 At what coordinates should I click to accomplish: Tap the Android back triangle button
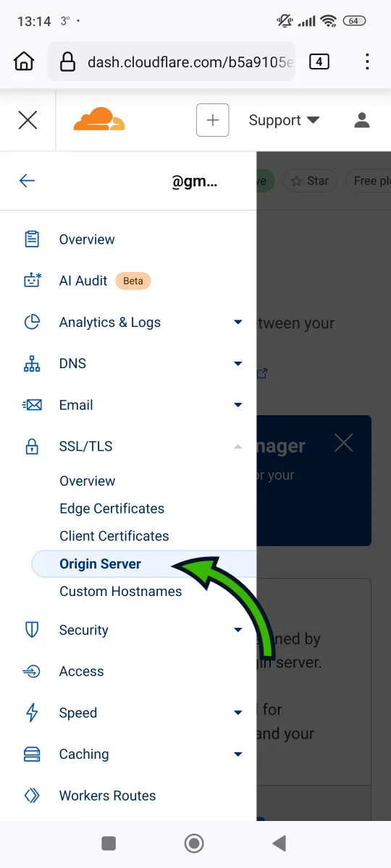pyautogui.click(x=279, y=843)
